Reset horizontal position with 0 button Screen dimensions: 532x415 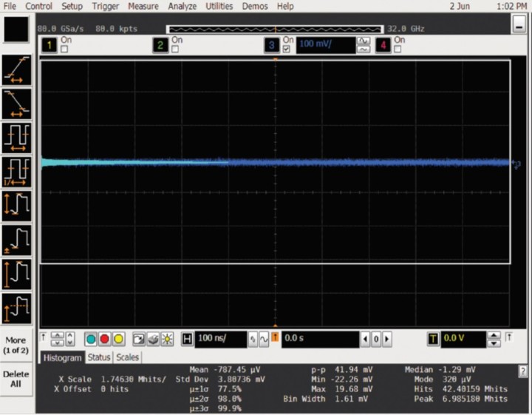[376, 339]
